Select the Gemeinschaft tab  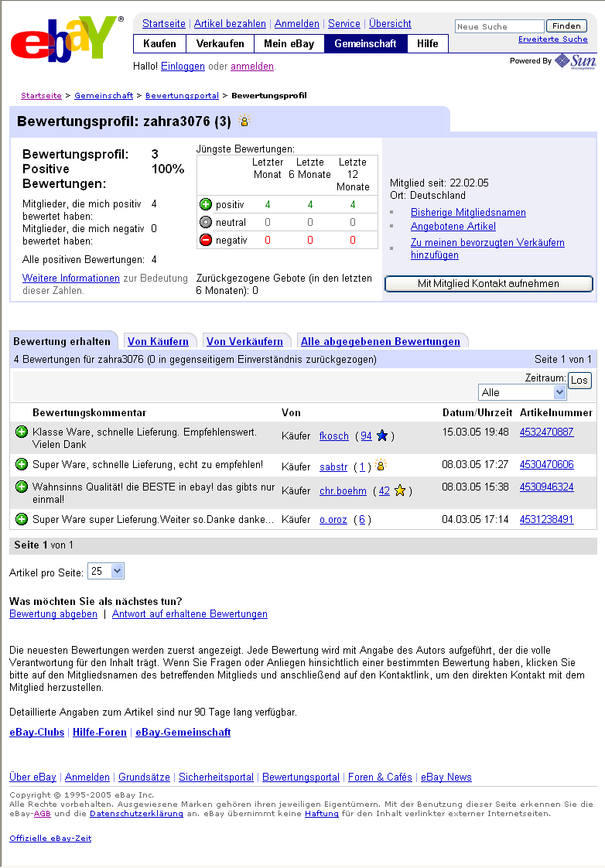[x=365, y=44]
